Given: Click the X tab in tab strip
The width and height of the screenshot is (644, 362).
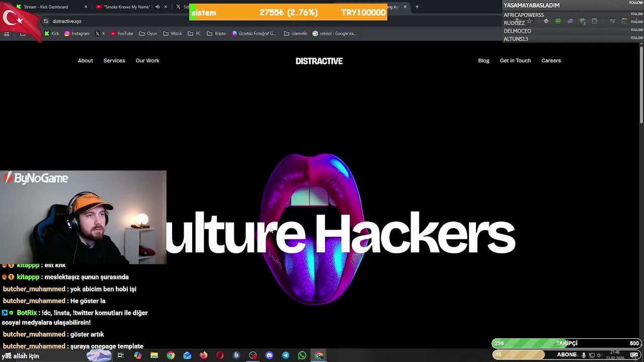Looking at the screenshot, I should pyautogui.click(x=181, y=7).
